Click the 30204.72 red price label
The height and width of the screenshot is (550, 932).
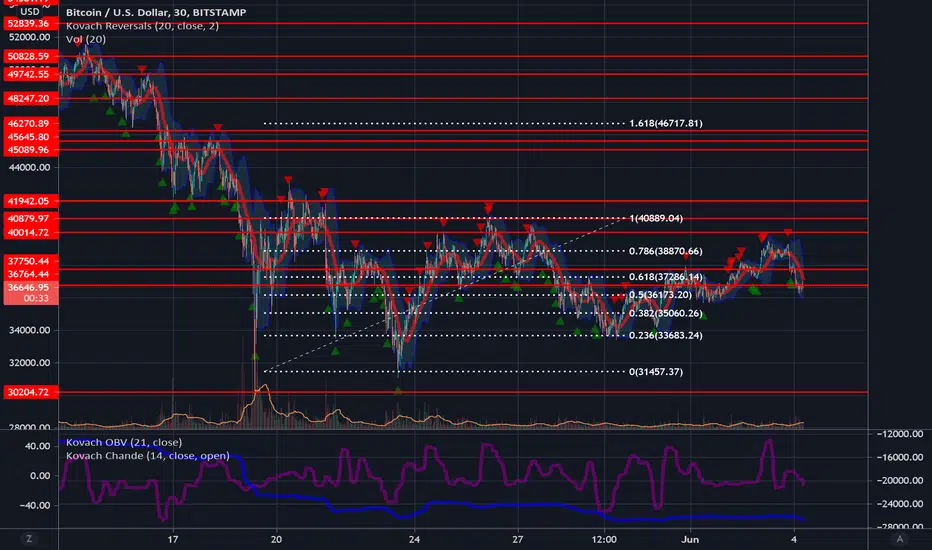(31, 392)
